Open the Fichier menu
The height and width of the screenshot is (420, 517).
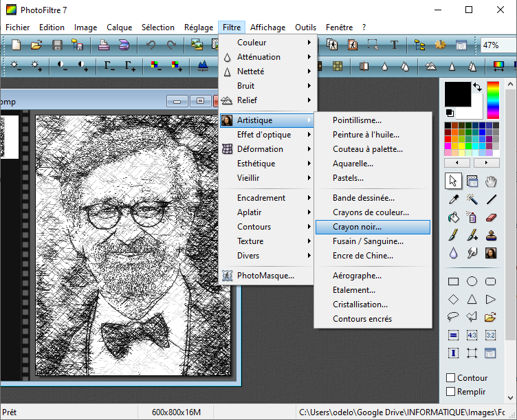[17, 27]
